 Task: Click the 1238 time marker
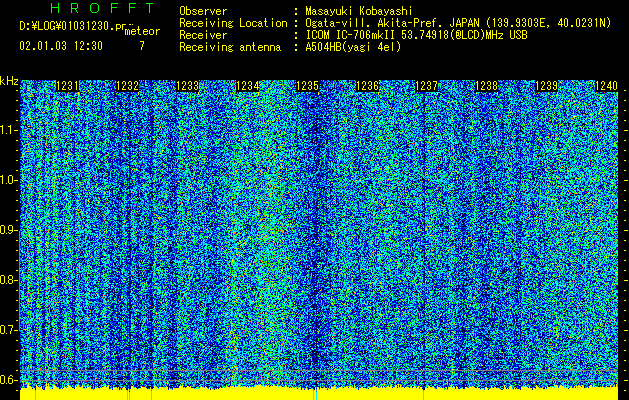pos(487,86)
